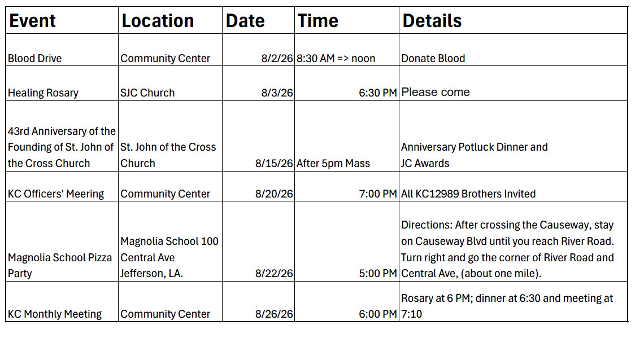Select the Details column header

(513, 20)
